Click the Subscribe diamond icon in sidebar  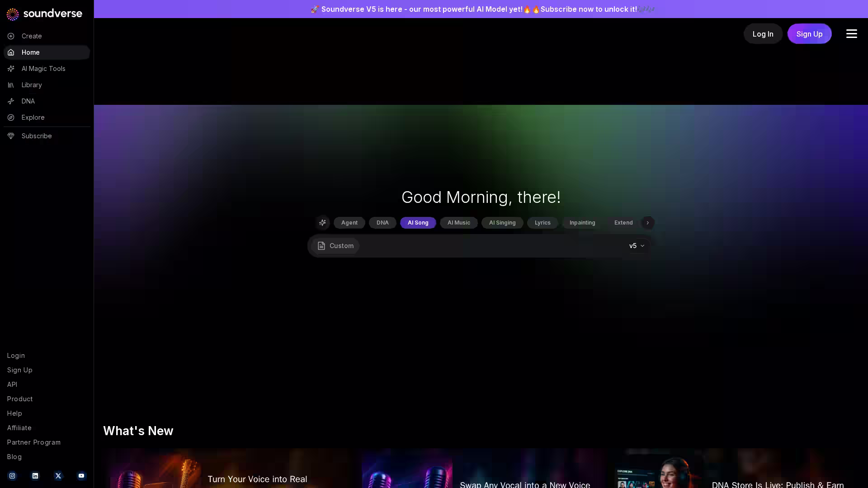11,136
